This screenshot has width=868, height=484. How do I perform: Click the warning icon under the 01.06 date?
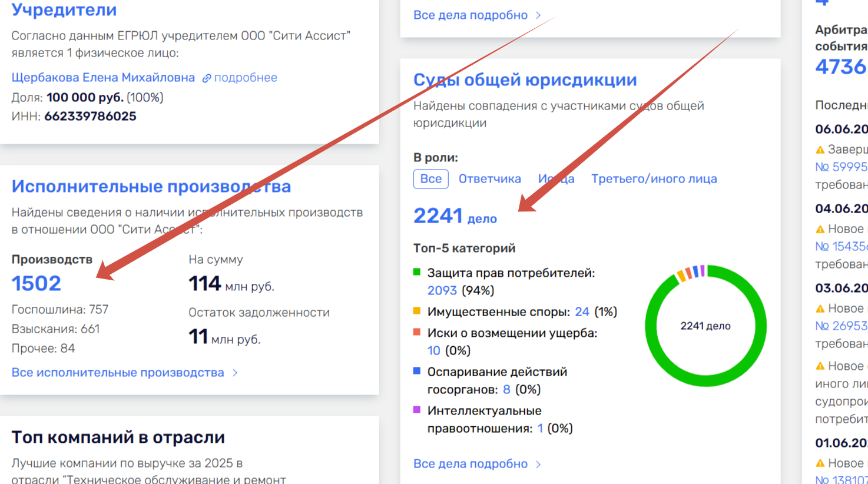820,463
